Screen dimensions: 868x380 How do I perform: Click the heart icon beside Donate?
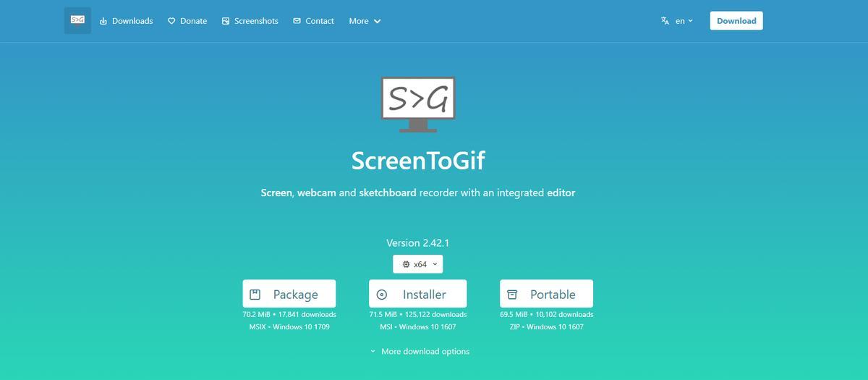[x=171, y=21]
